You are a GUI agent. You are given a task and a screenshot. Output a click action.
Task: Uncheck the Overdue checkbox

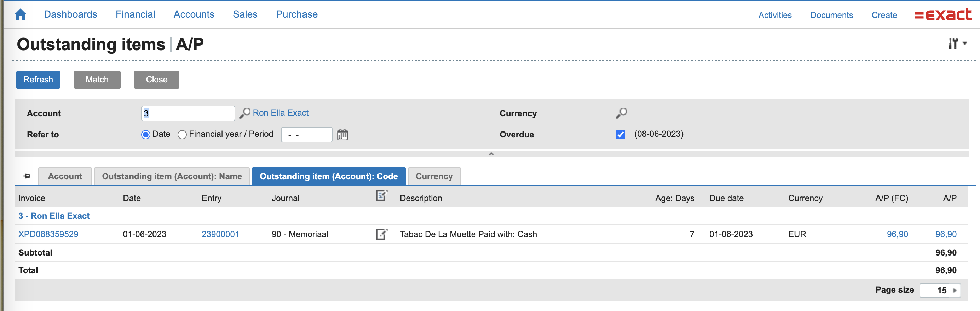click(620, 135)
